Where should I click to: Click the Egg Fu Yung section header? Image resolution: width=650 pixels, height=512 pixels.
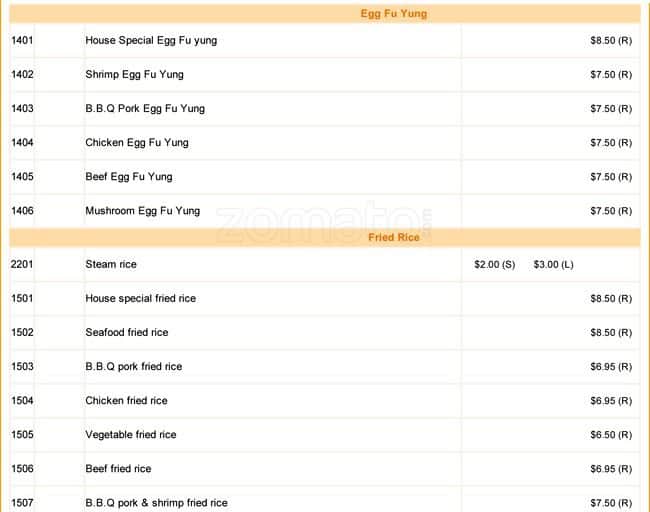pyautogui.click(x=393, y=14)
